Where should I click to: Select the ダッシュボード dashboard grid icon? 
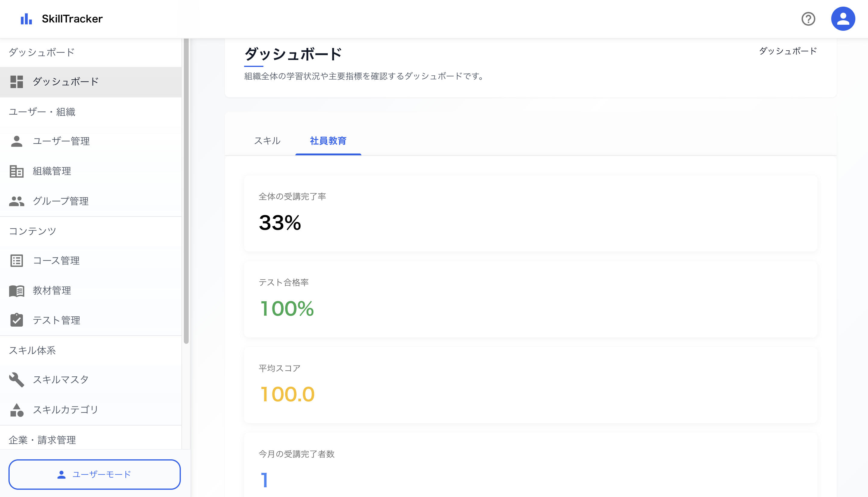17,82
